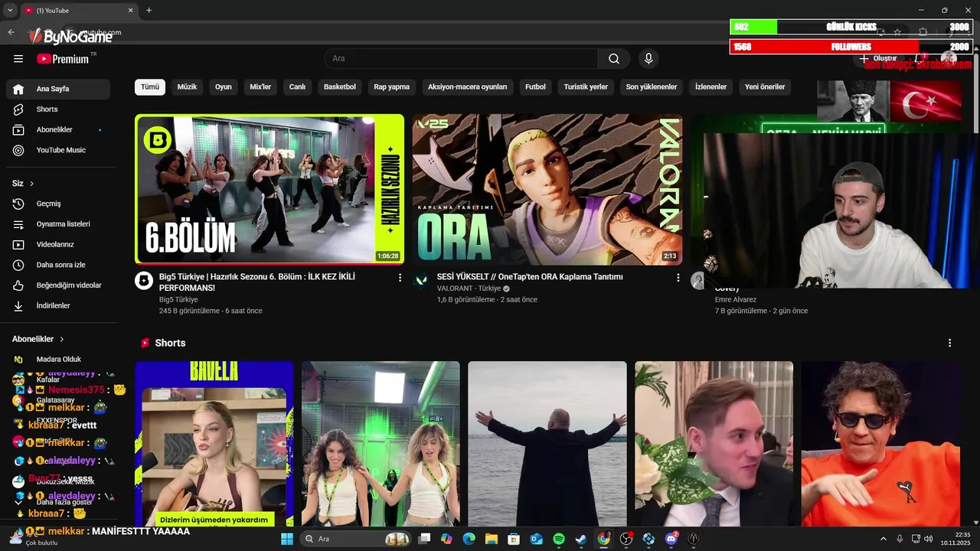Viewport: 980px width, 551px height.
Task: Open File Explorer from taskbar
Action: [492, 539]
